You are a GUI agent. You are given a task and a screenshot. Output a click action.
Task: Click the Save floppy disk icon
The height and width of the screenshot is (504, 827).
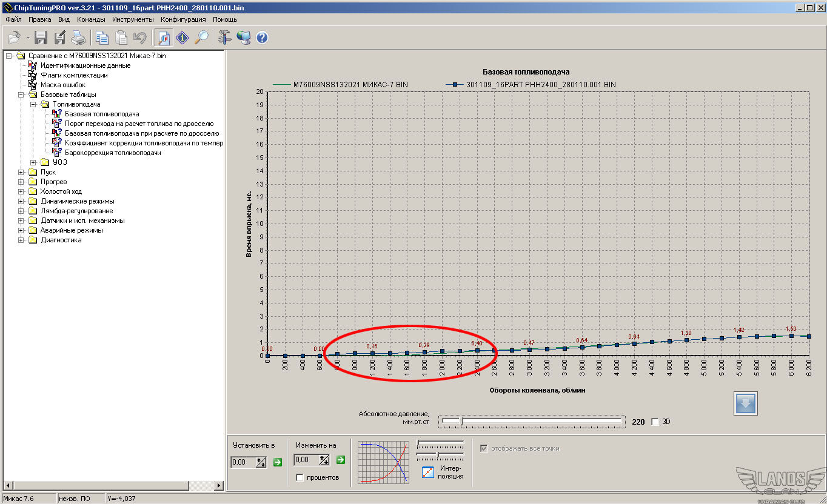tap(41, 38)
